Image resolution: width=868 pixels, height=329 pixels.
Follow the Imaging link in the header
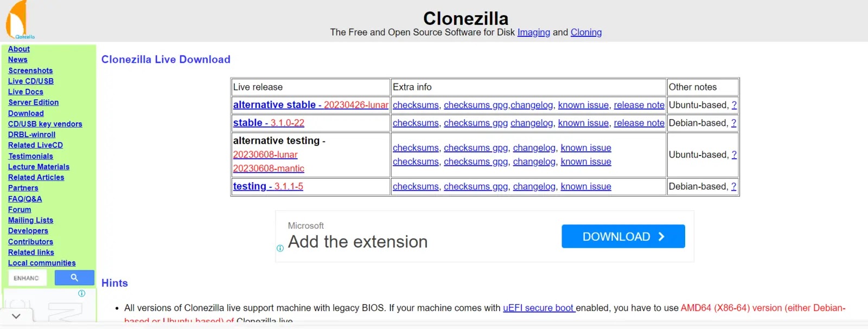(533, 33)
